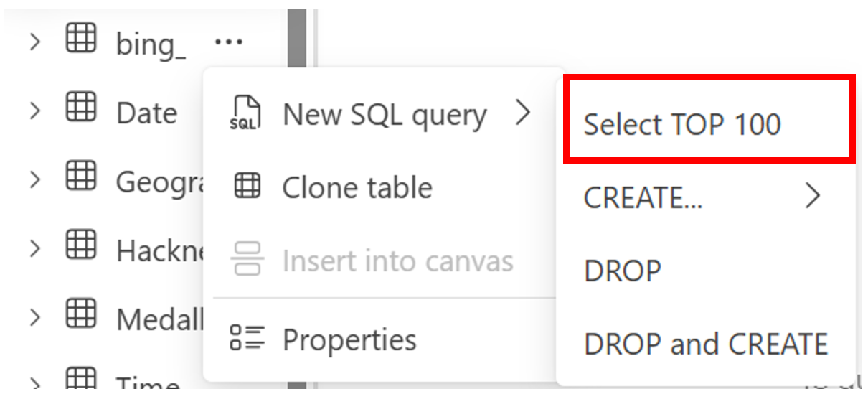
Task: Expand the Hackne table node
Action: tap(34, 249)
